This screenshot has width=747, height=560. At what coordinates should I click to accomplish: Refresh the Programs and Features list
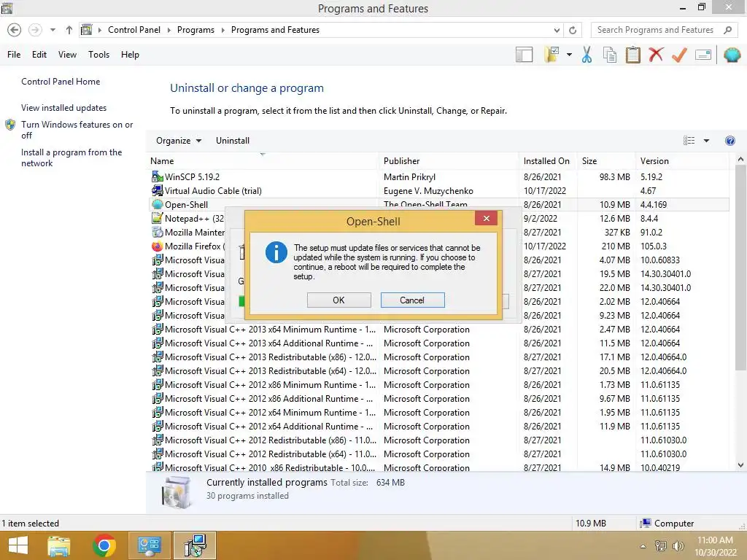[x=573, y=30]
